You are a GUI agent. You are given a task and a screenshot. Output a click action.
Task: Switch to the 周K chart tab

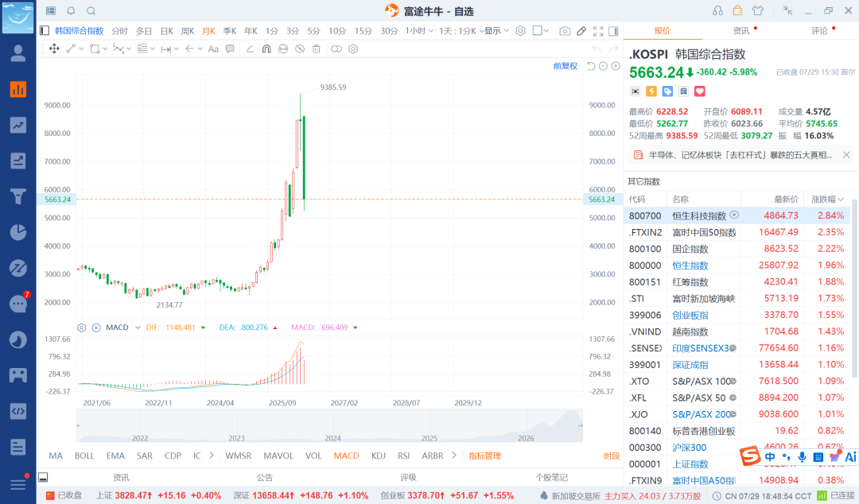tap(188, 31)
